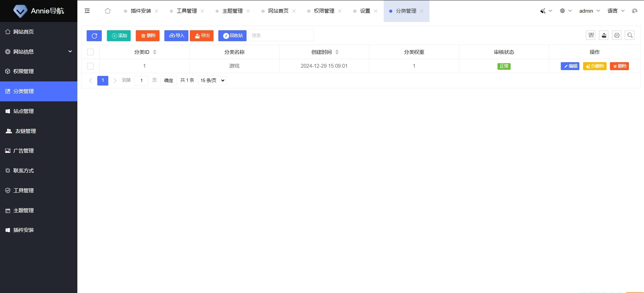The image size is (644, 293).
Task: Open 主题管理 in the sidebar
Action: (39, 211)
